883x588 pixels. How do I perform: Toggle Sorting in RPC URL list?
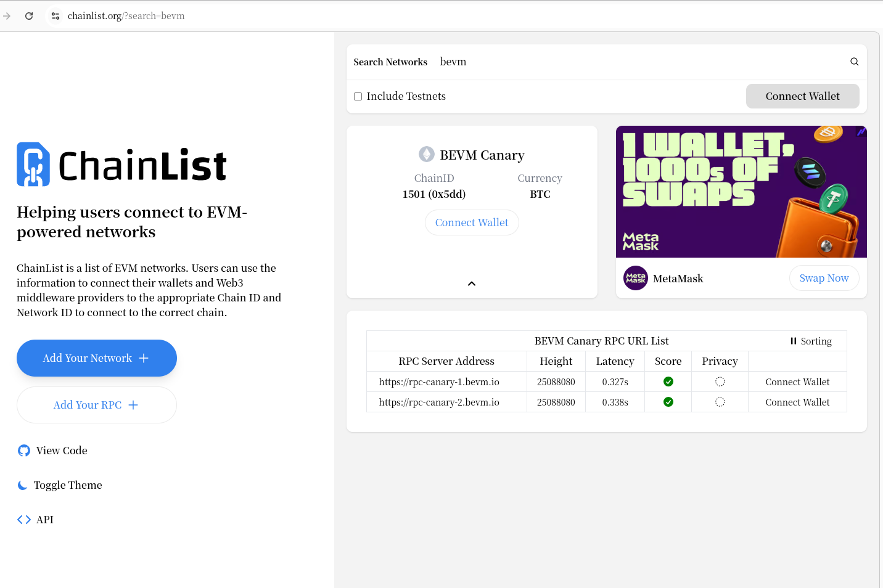(811, 341)
